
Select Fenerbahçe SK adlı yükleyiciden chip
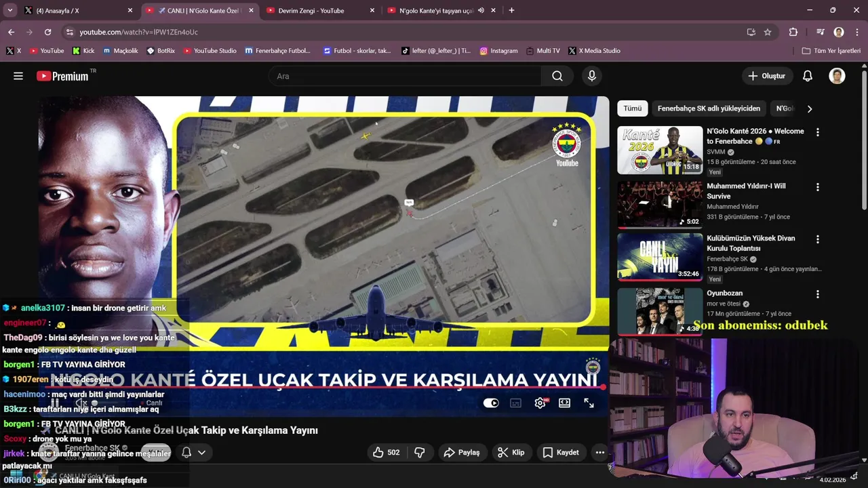[x=709, y=108]
